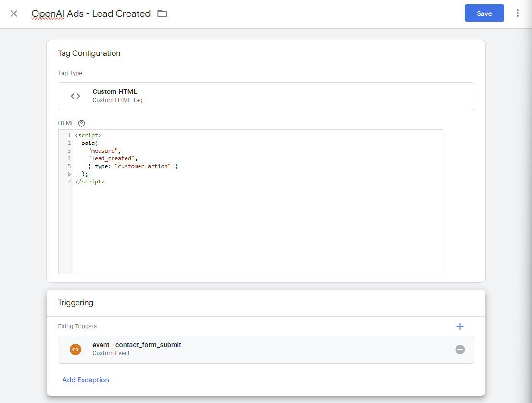The width and height of the screenshot is (532, 403).
Task: Save the tag with the Save button
Action: coord(484,13)
